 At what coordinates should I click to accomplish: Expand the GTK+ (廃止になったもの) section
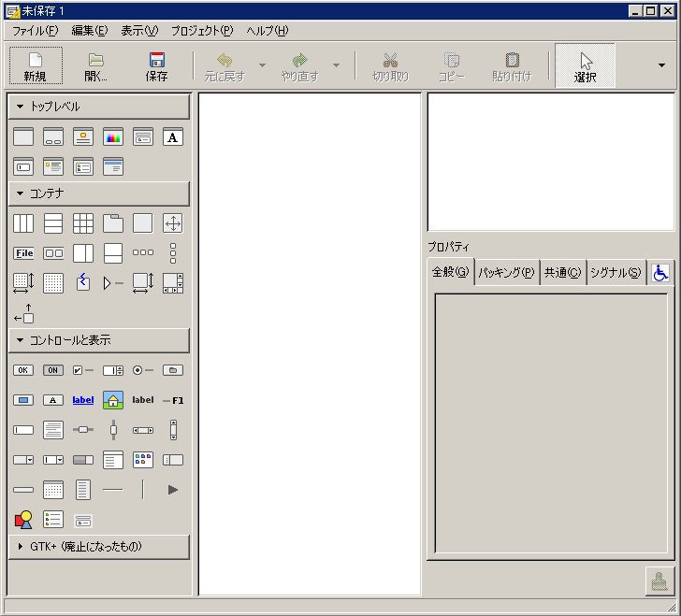(99, 547)
